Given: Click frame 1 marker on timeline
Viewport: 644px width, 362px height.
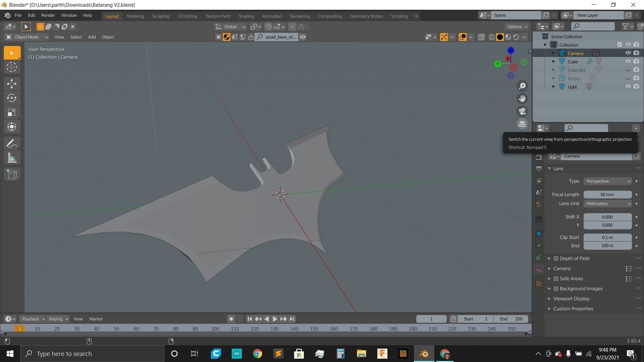Looking at the screenshot, I should coord(20,329).
